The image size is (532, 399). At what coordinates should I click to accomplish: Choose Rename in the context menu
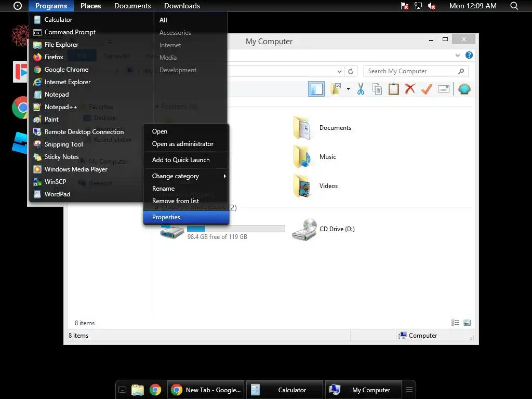[x=187, y=189]
